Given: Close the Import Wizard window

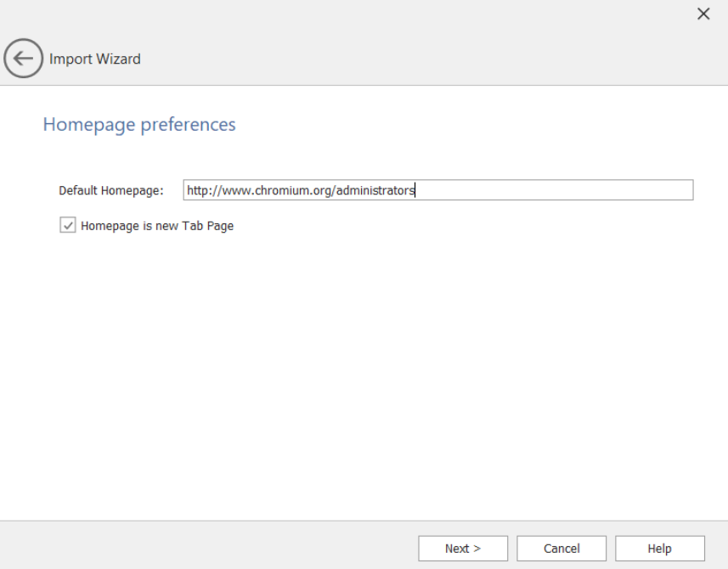Looking at the screenshot, I should pyautogui.click(x=703, y=14).
